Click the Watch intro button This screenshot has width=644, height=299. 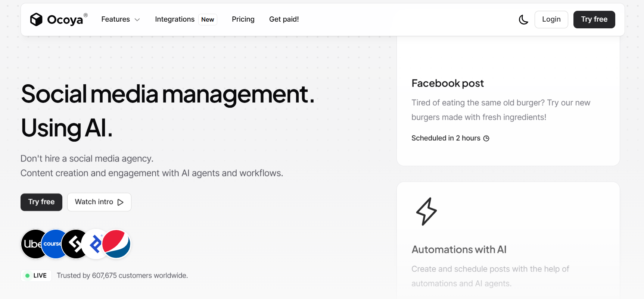[99, 202]
